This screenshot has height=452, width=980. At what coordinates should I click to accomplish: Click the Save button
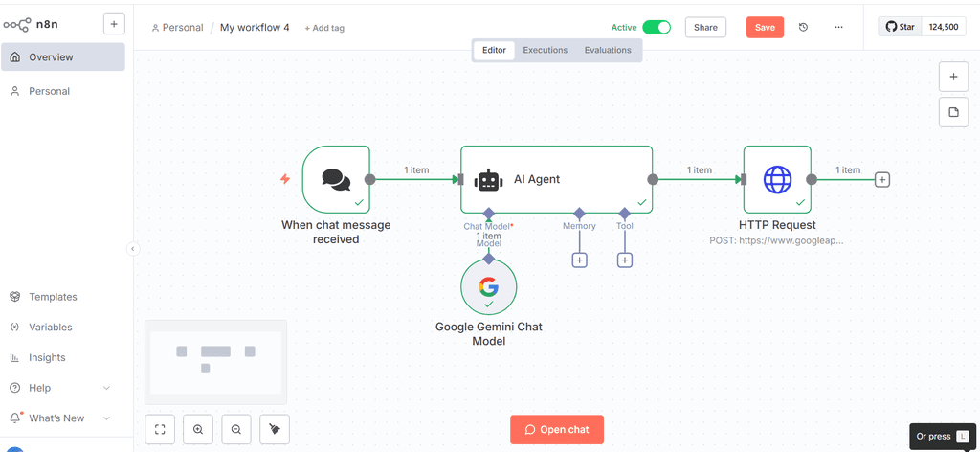pyautogui.click(x=765, y=28)
